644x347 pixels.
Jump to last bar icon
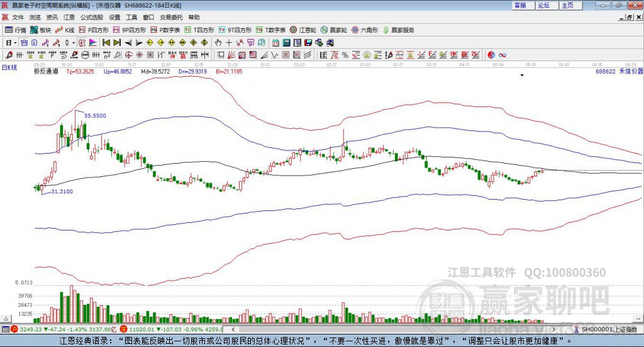tap(117, 43)
